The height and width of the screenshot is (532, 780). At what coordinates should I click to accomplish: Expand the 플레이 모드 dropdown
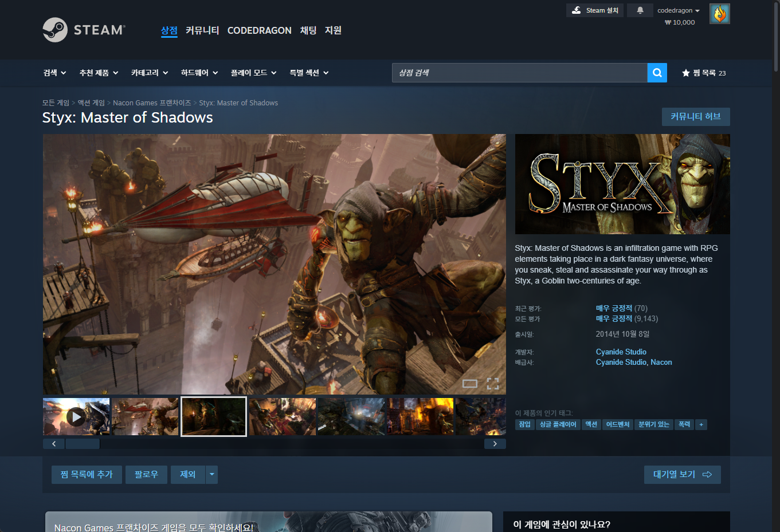[x=254, y=73]
